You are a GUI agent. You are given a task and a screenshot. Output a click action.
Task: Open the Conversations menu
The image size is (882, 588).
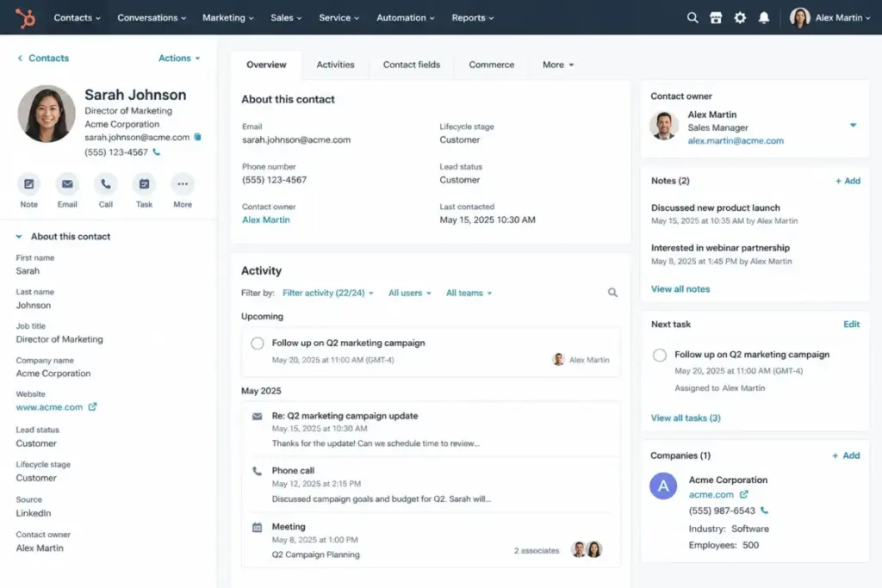pyautogui.click(x=152, y=17)
